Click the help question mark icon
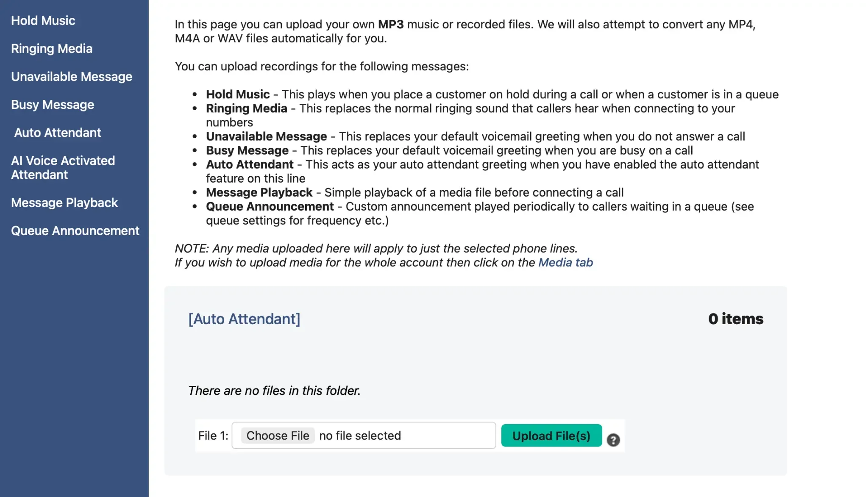The image size is (868, 497). click(613, 439)
